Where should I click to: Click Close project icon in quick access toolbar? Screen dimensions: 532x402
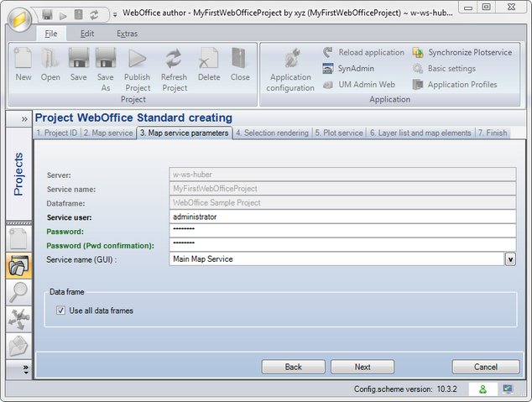pos(79,14)
